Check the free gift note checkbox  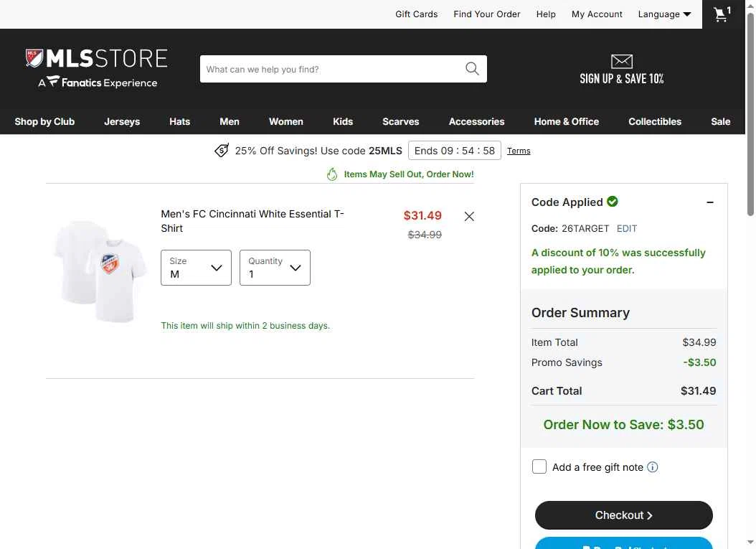539,466
